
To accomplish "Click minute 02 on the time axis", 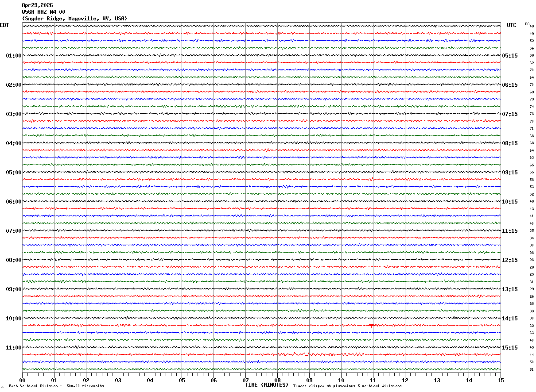I will (86, 380).
